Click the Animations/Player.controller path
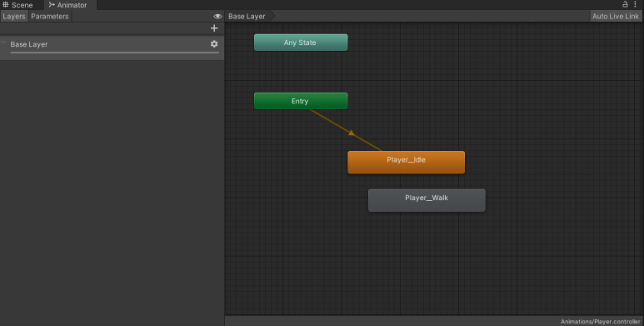644x326 pixels. tap(600, 322)
